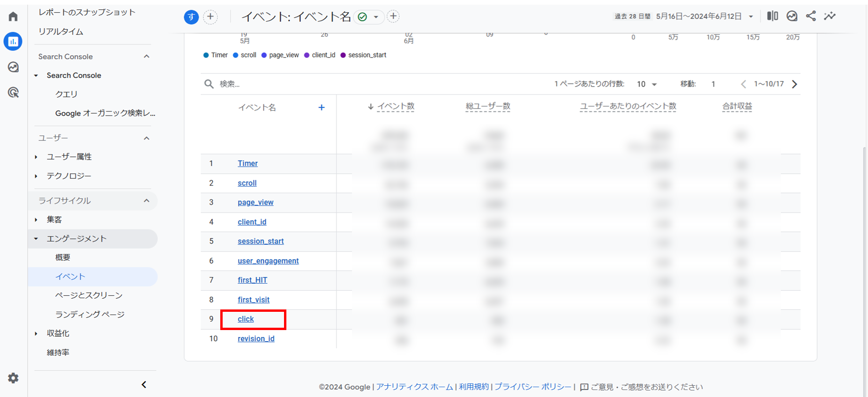
Task: Open Insights sparkline icon
Action: click(830, 16)
